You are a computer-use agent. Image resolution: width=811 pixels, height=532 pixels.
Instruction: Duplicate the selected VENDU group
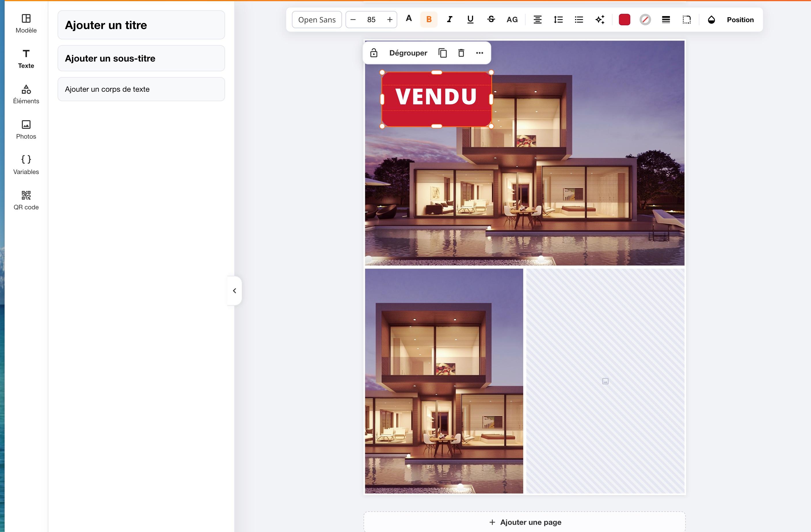443,53
